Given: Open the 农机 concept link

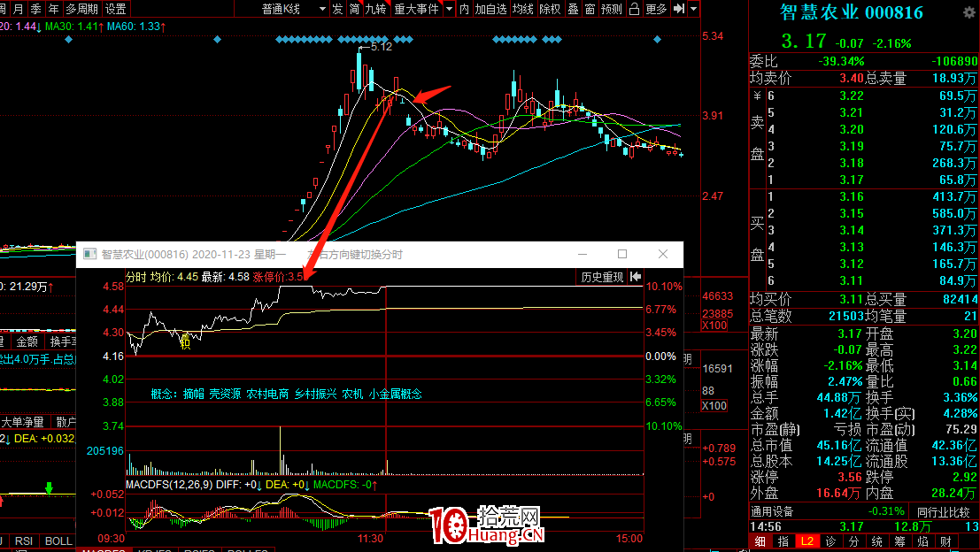Looking at the screenshot, I should 352,394.
